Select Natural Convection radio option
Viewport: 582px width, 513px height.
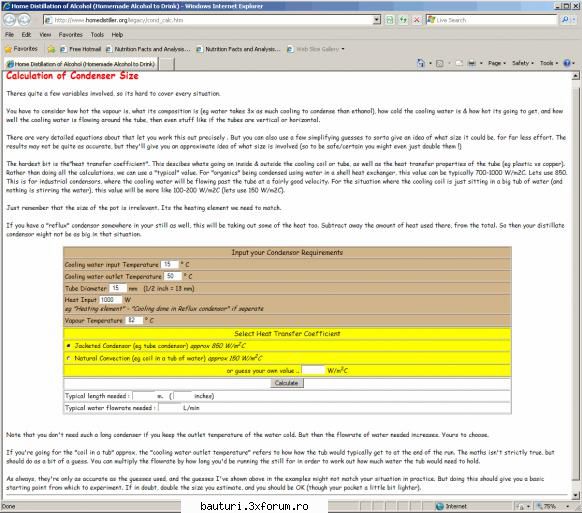[68, 358]
